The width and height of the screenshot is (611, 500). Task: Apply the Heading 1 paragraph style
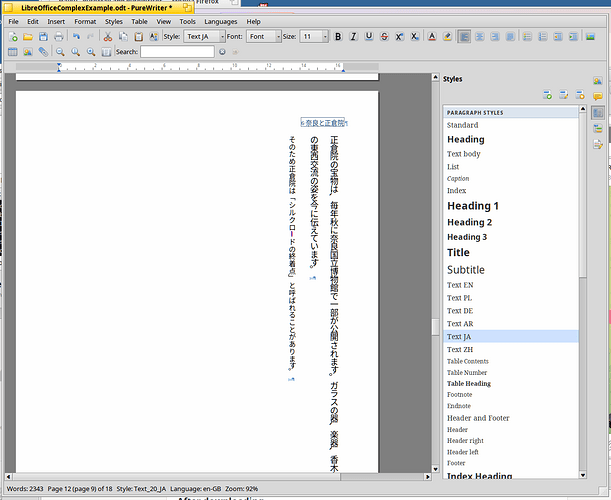[511, 206]
